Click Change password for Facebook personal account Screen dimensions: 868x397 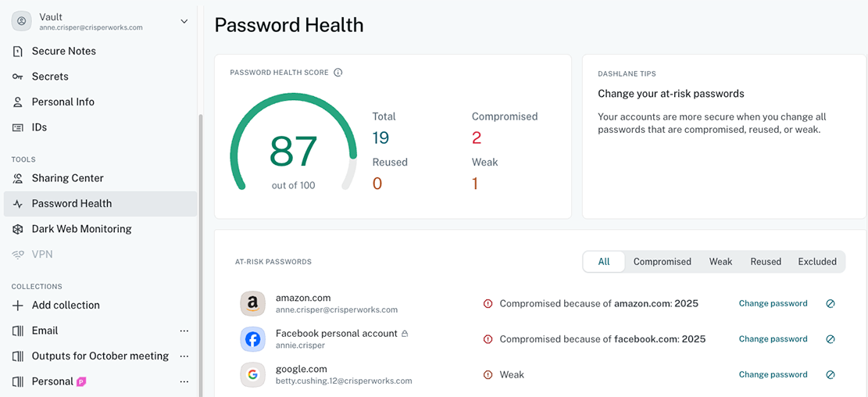773,339
